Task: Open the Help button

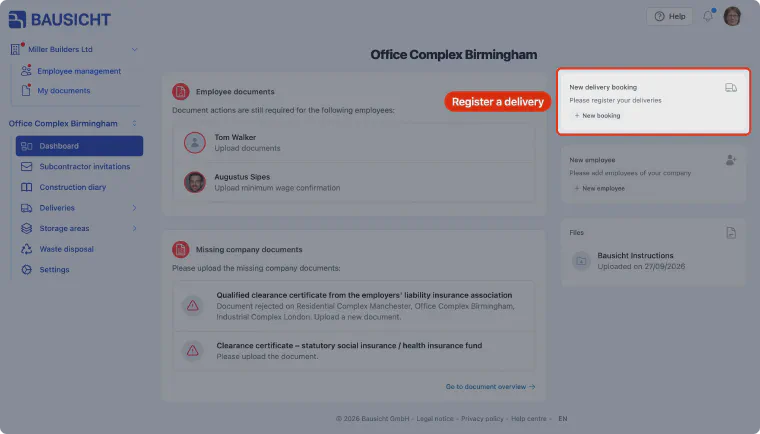Action: pyautogui.click(x=669, y=16)
